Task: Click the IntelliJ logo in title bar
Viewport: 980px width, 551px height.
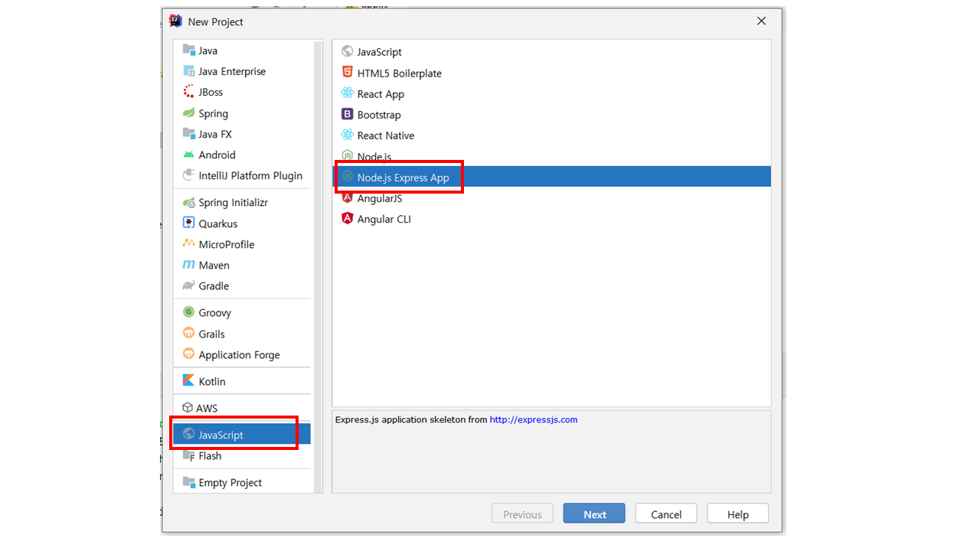Action: click(x=175, y=21)
